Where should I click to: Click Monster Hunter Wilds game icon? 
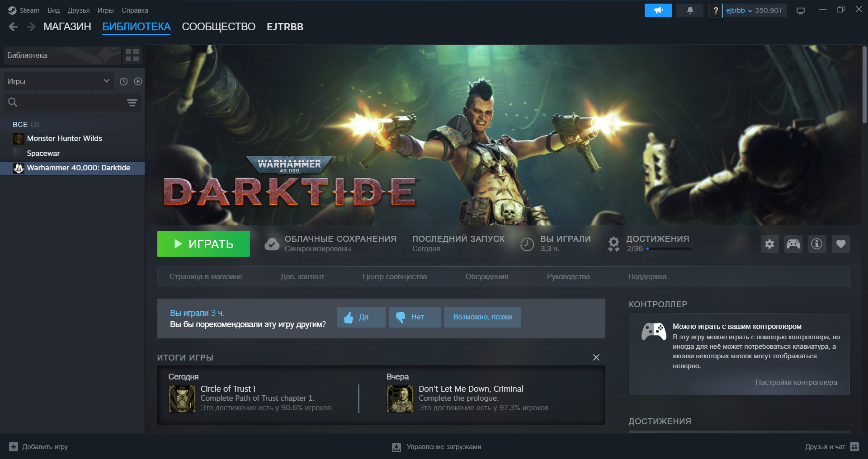(19, 138)
